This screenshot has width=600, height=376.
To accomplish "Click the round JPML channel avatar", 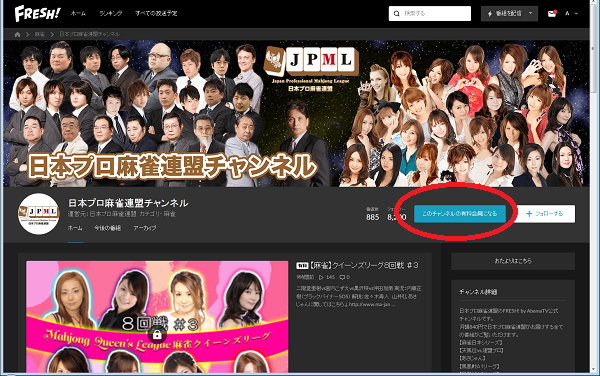I will coord(39,214).
